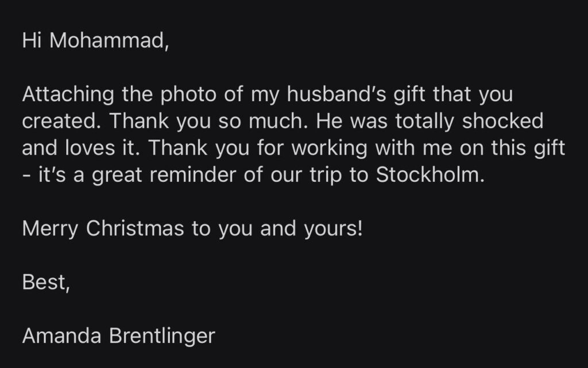Click the word "Christmas"
588x368 pixels.
pos(135,229)
